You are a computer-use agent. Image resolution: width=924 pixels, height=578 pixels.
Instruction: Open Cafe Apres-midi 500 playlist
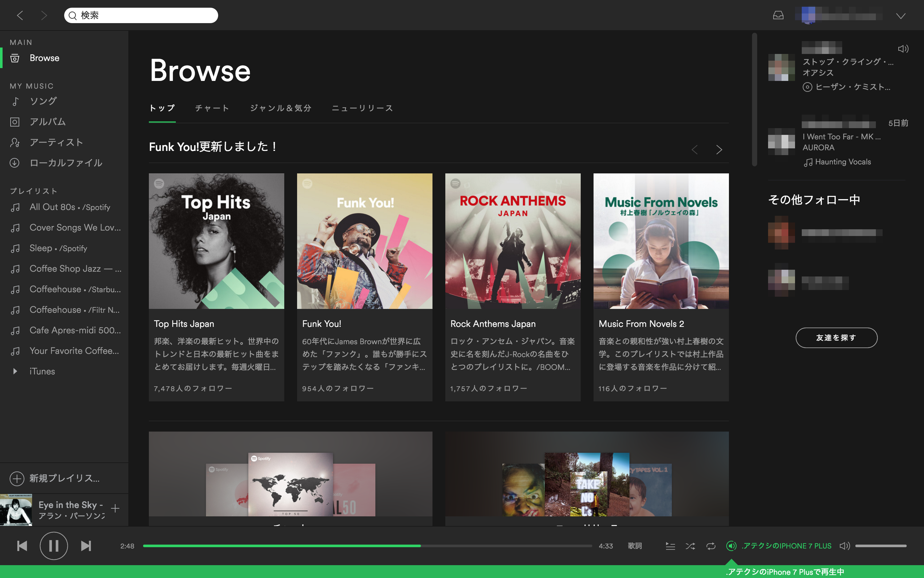pyautogui.click(x=75, y=330)
